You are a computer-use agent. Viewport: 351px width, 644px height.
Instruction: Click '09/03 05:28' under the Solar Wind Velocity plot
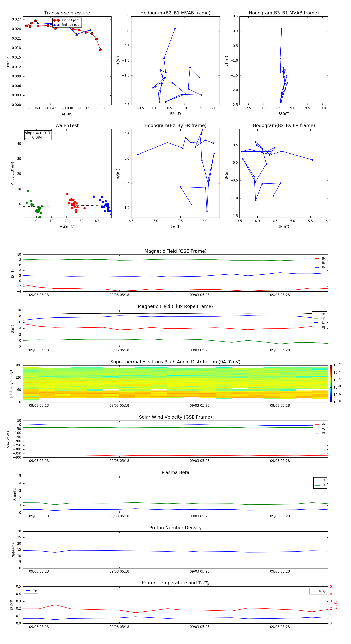click(x=280, y=461)
